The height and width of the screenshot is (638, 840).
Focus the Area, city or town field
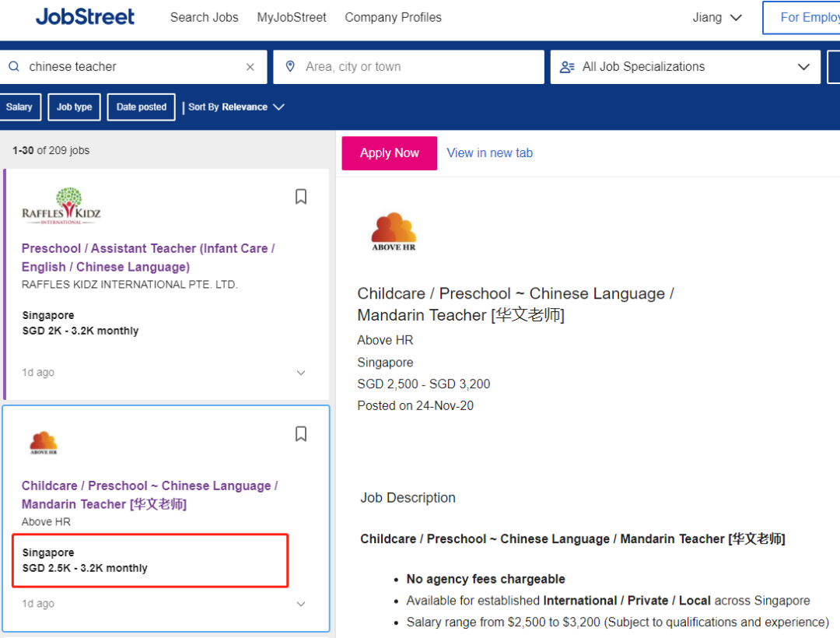(x=409, y=67)
